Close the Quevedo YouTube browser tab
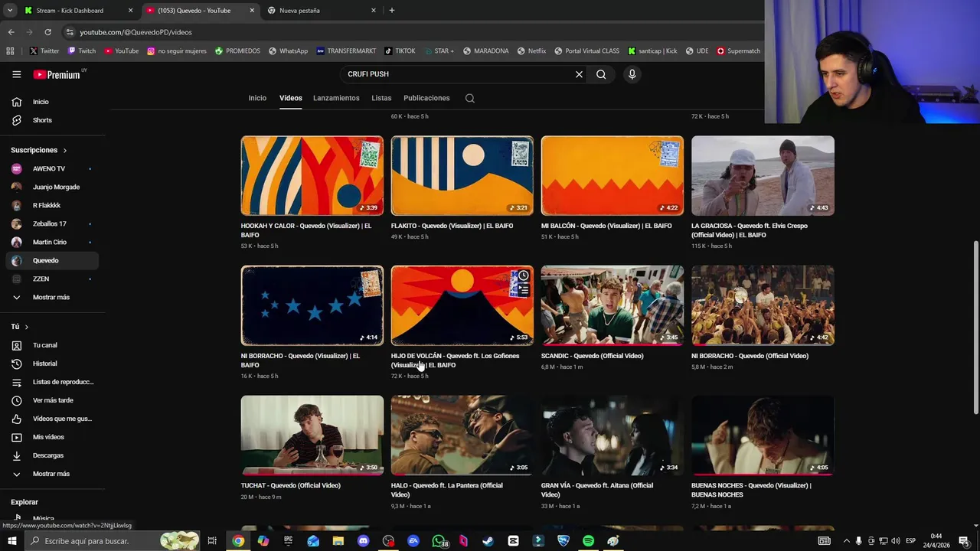The height and width of the screenshot is (551, 980). (x=252, y=11)
